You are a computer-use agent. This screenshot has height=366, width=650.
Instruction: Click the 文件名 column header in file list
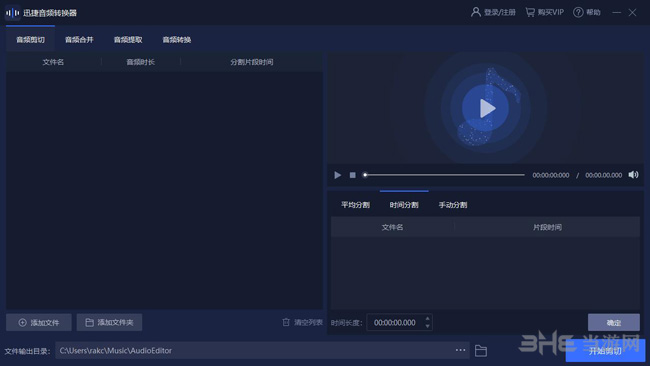tap(53, 62)
